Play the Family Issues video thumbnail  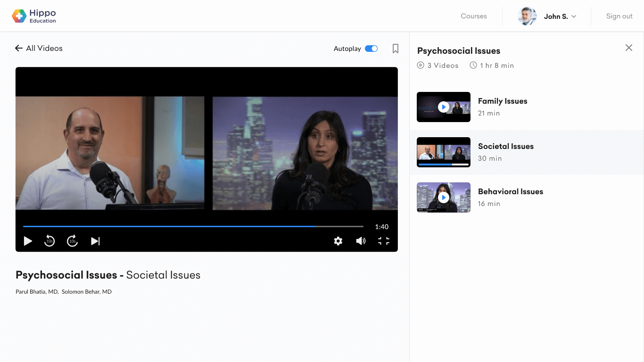[x=444, y=107]
